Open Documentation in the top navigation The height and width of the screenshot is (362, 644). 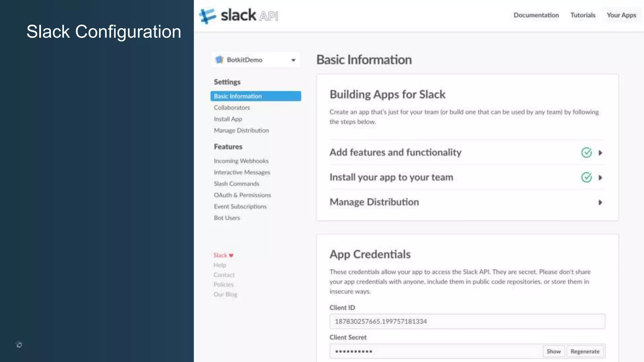tap(536, 15)
